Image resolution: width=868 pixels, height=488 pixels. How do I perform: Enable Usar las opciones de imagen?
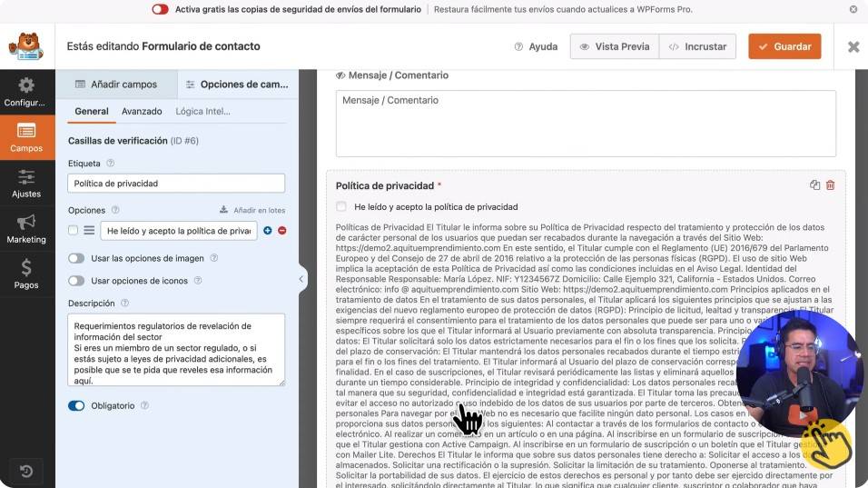pos(76,258)
